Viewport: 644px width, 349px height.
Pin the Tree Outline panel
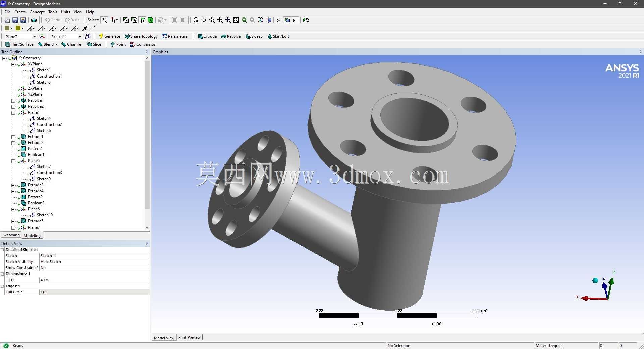coord(147,52)
